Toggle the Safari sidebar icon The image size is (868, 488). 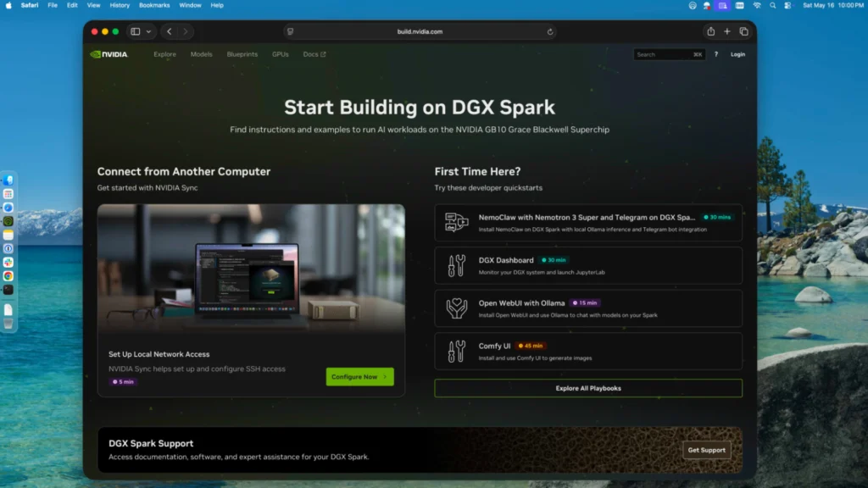click(x=136, y=31)
